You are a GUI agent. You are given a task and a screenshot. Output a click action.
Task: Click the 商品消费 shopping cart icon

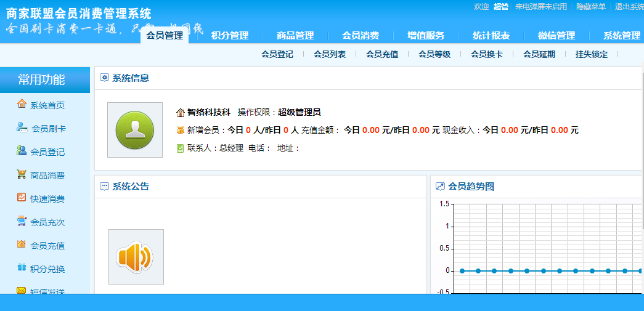click(x=22, y=174)
